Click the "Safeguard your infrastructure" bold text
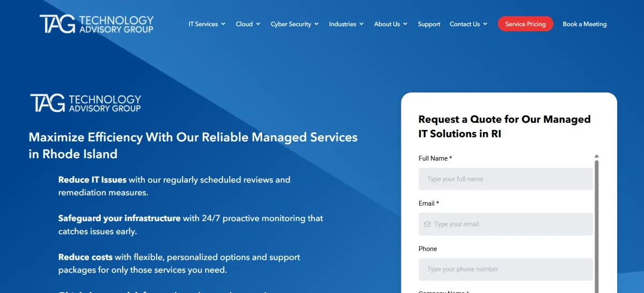 click(119, 218)
